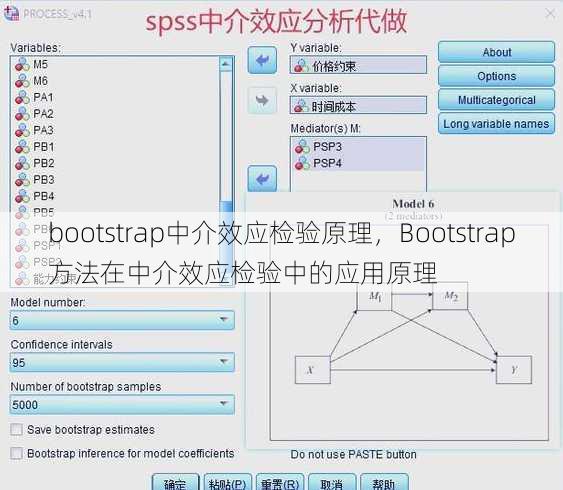Click the 重置(R) reset button
This screenshot has height=490, width=563.
[x=280, y=482]
